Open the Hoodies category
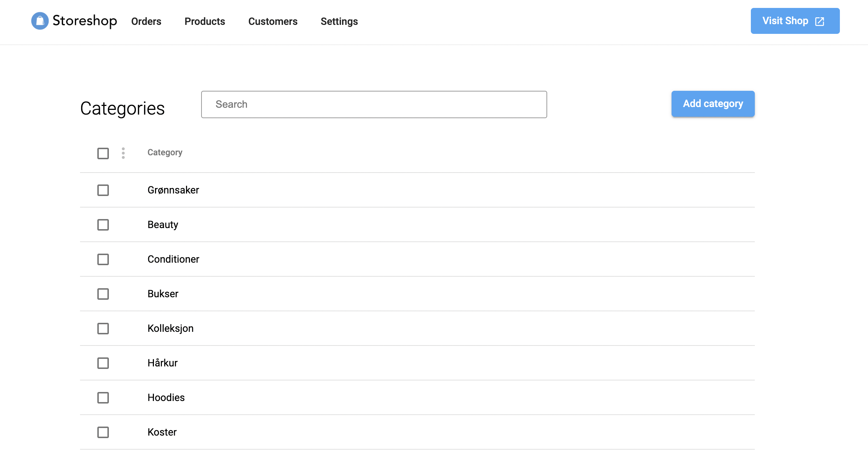The height and width of the screenshot is (459, 868). (166, 397)
